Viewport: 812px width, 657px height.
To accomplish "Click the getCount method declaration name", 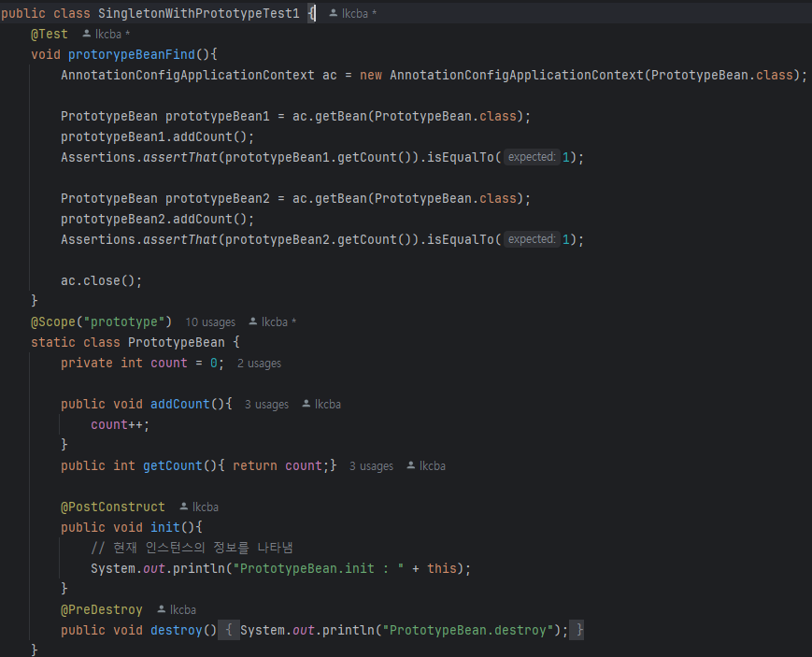I will pos(173,465).
